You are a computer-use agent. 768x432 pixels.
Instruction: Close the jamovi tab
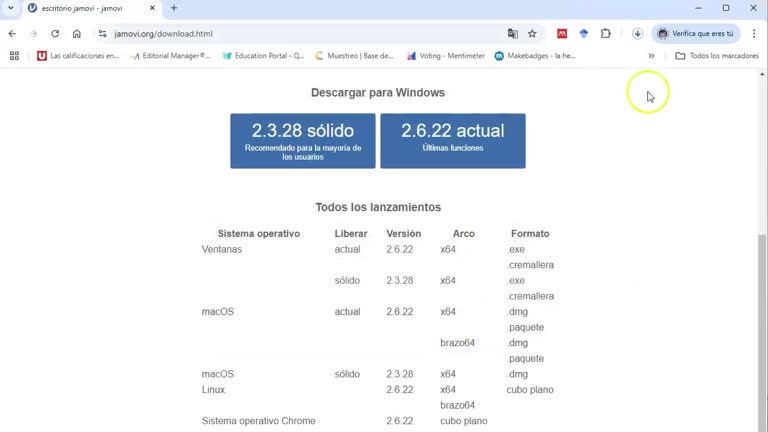tap(152, 8)
